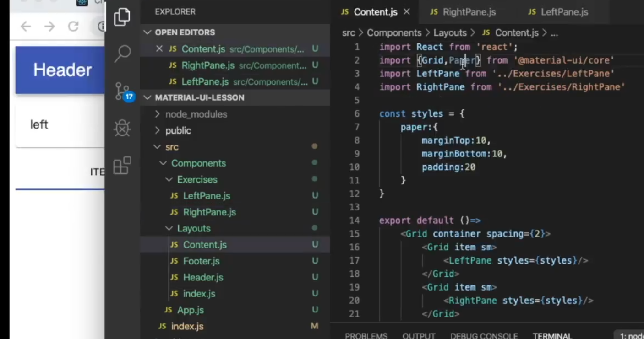Open App.js from the file tree

190,310
